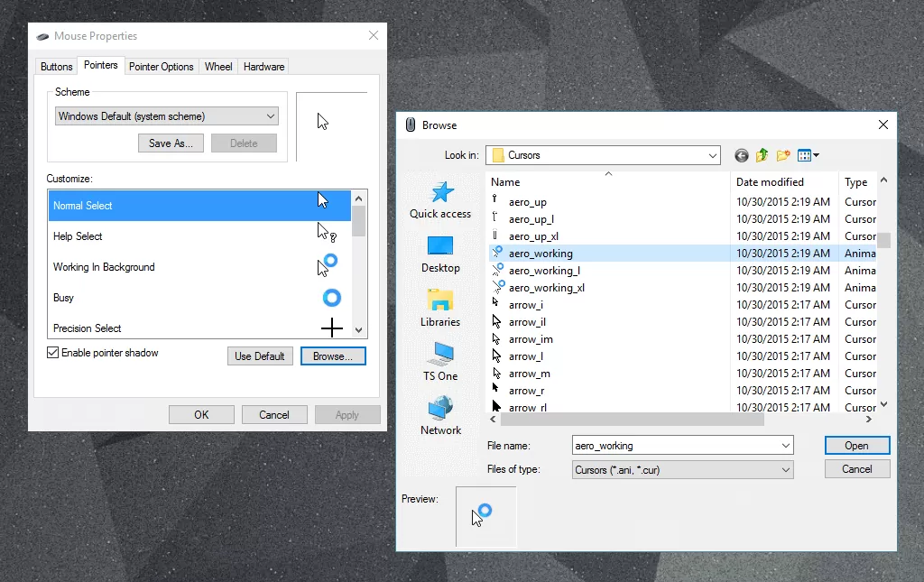Create new folder icon in Browse toolbar
Viewport: 924px width, 582px height.
coord(783,155)
